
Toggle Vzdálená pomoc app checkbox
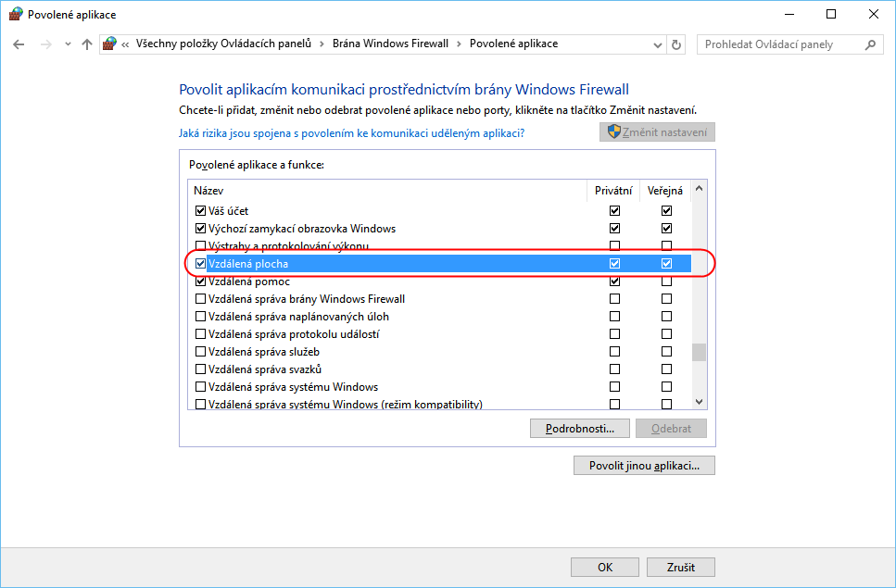[x=200, y=281]
